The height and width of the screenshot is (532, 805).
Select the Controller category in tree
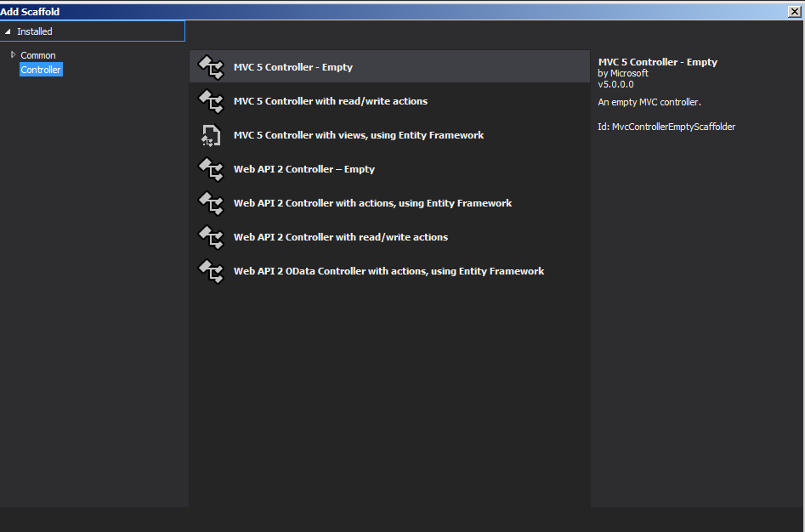pyautogui.click(x=41, y=70)
